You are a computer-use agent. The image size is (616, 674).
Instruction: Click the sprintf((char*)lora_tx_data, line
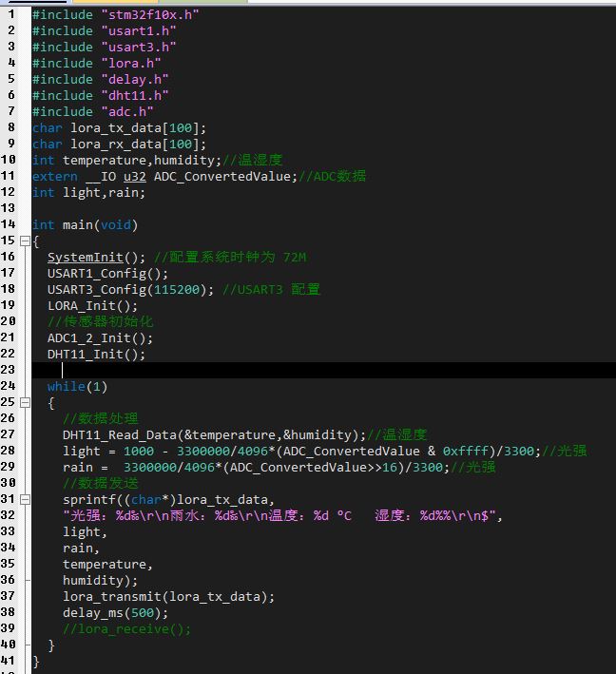tap(168, 500)
